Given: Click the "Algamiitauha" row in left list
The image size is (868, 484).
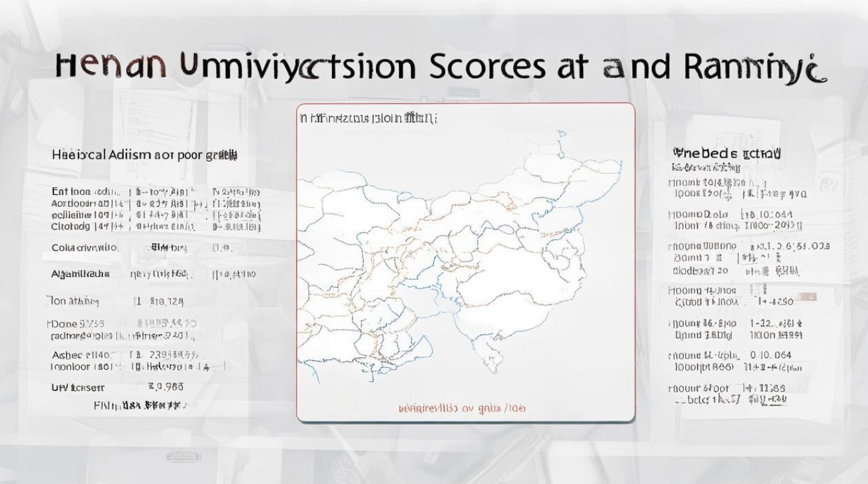Looking at the screenshot, I should [x=81, y=274].
